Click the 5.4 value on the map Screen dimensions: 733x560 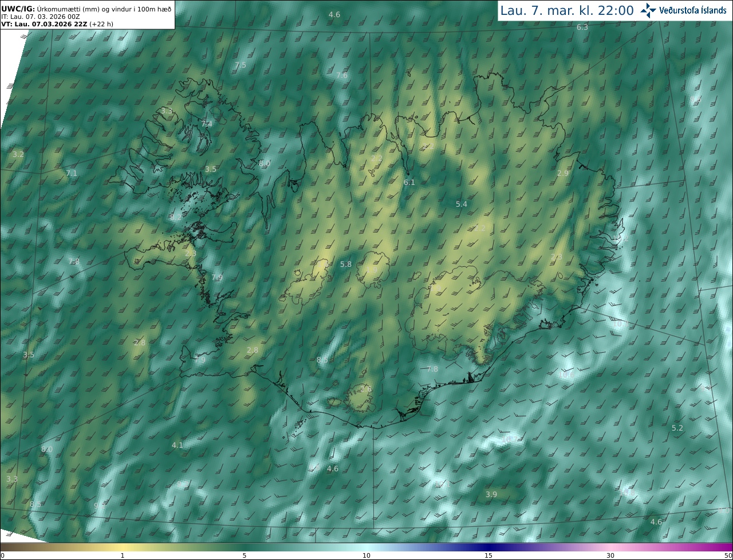pos(462,204)
